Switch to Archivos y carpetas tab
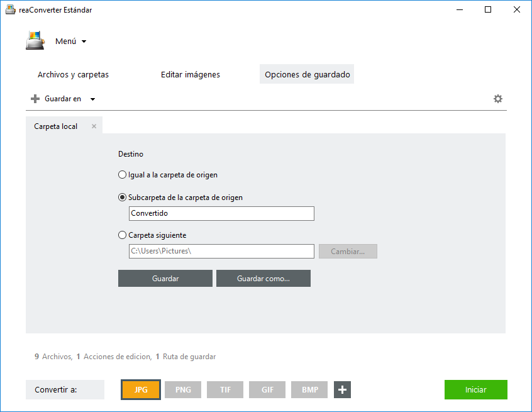 74,74
